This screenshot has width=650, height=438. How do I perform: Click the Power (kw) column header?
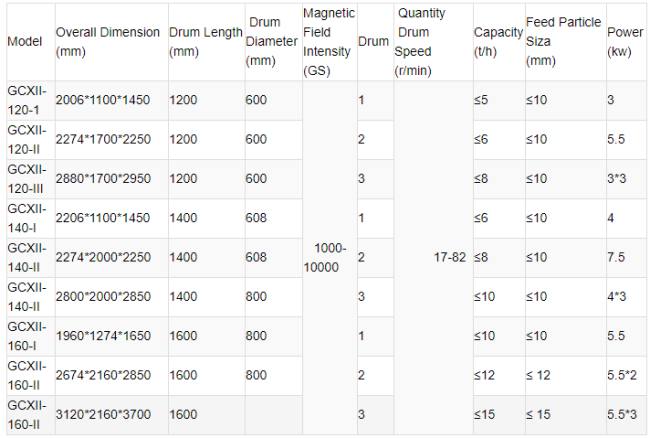(x=625, y=41)
